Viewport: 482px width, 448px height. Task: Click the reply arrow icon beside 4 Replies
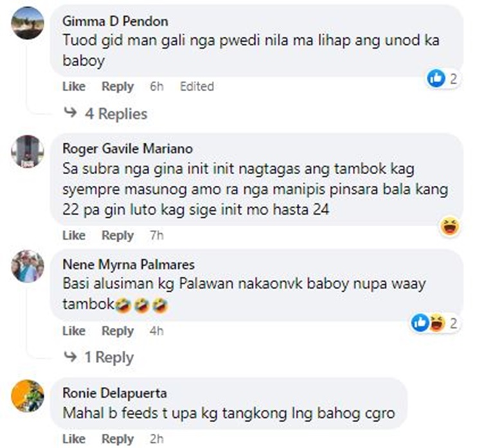tap(71, 112)
